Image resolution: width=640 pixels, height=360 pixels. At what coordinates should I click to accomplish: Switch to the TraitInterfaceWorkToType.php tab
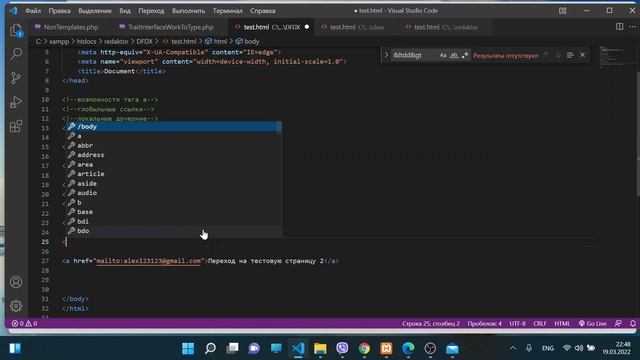[x=170, y=27]
